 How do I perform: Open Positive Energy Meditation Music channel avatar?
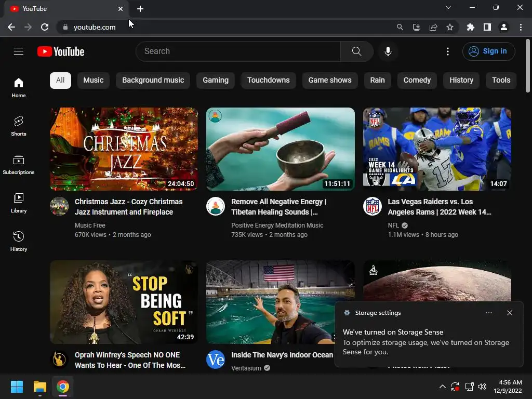coord(216,206)
